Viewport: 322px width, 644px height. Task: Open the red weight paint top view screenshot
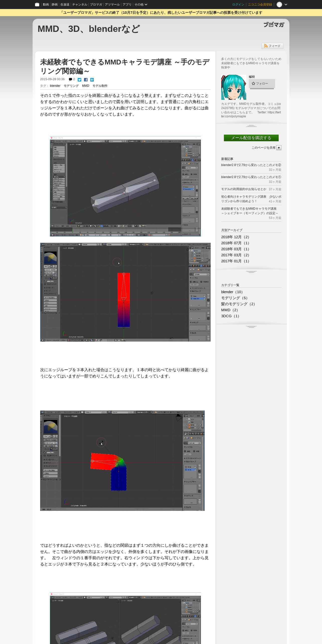(x=125, y=292)
